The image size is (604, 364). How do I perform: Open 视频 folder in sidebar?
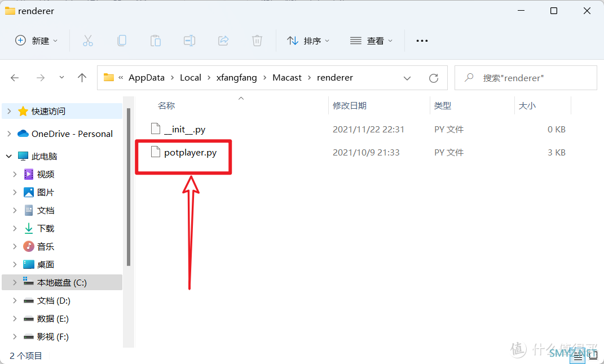[46, 174]
